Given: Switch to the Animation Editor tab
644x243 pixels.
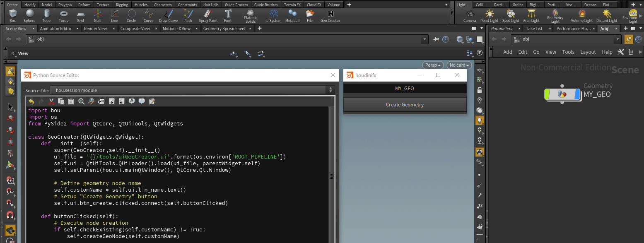Looking at the screenshot, I should [55, 29].
